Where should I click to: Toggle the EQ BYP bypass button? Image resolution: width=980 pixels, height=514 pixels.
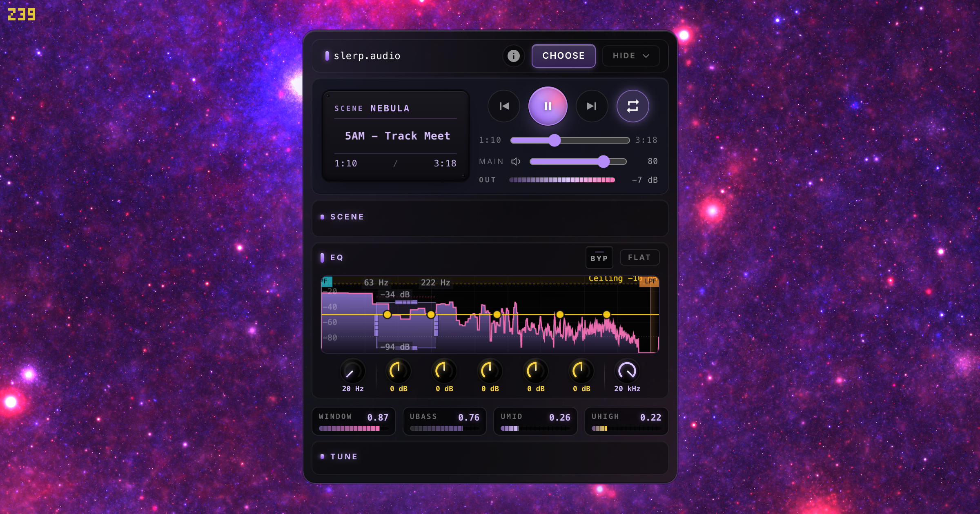coord(599,258)
